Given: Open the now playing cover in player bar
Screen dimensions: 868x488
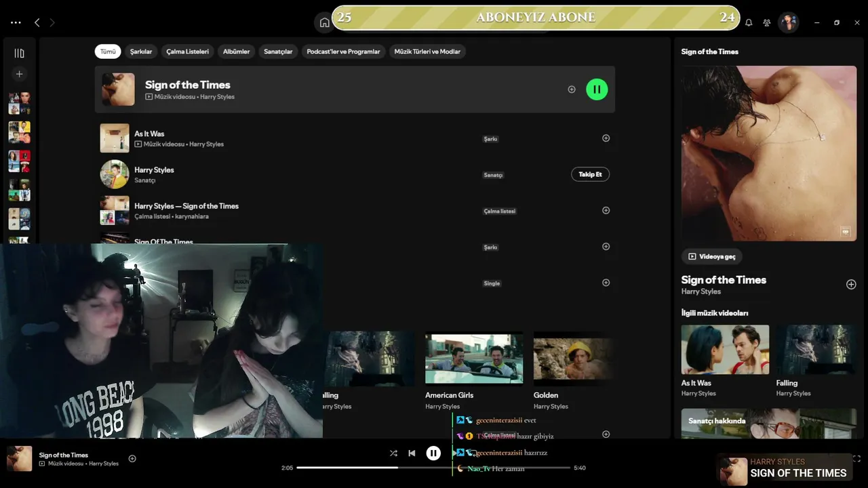Looking at the screenshot, I should (x=19, y=458).
